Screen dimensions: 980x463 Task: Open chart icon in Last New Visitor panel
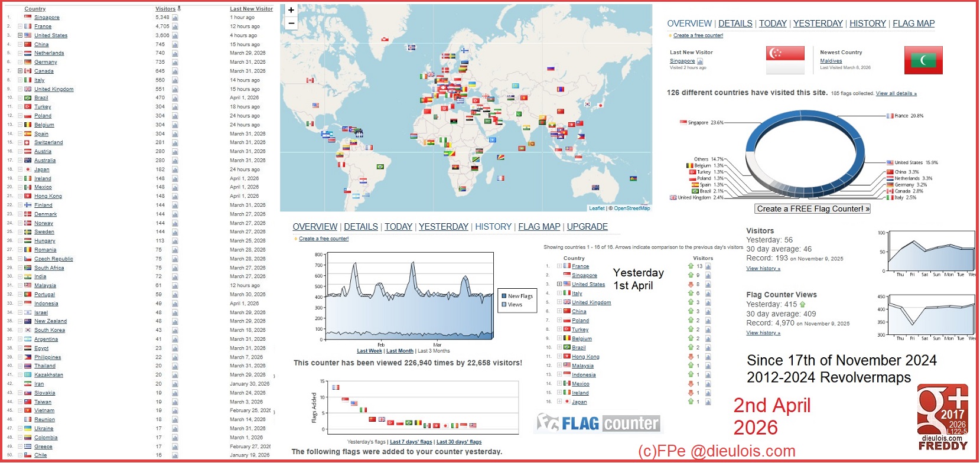[x=700, y=61]
